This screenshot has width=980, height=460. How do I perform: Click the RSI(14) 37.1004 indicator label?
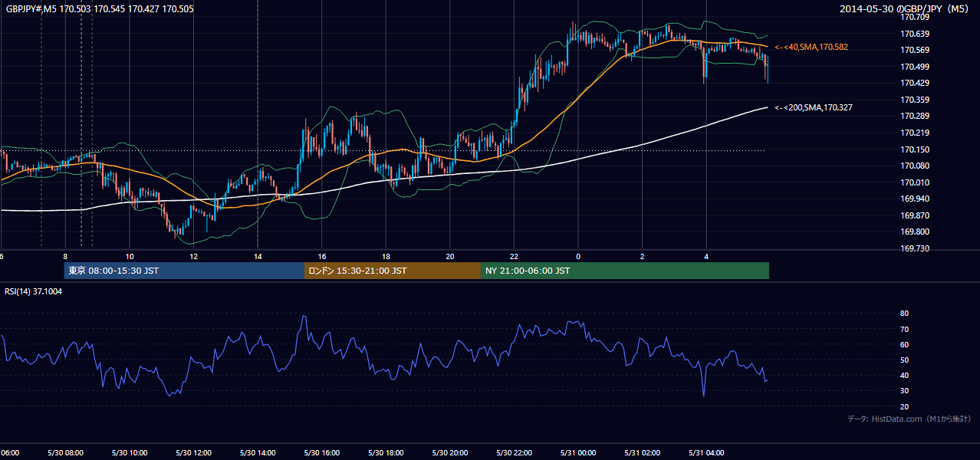click(x=34, y=291)
